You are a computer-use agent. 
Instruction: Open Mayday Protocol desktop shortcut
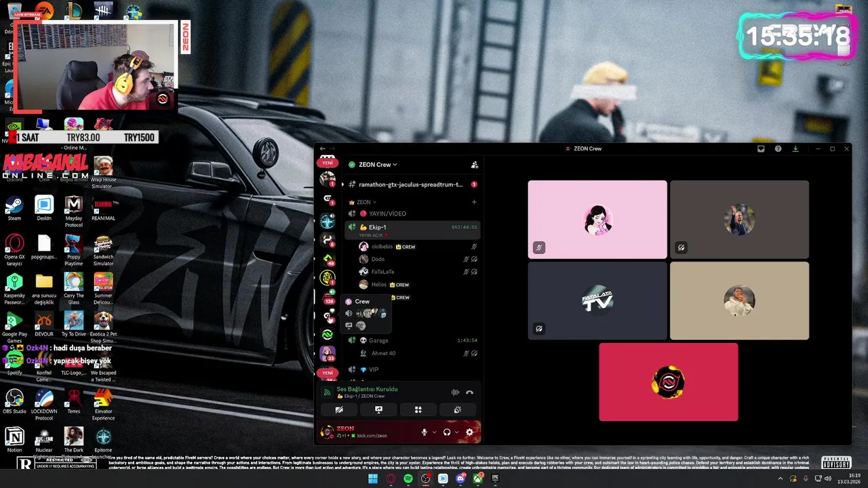(74, 211)
